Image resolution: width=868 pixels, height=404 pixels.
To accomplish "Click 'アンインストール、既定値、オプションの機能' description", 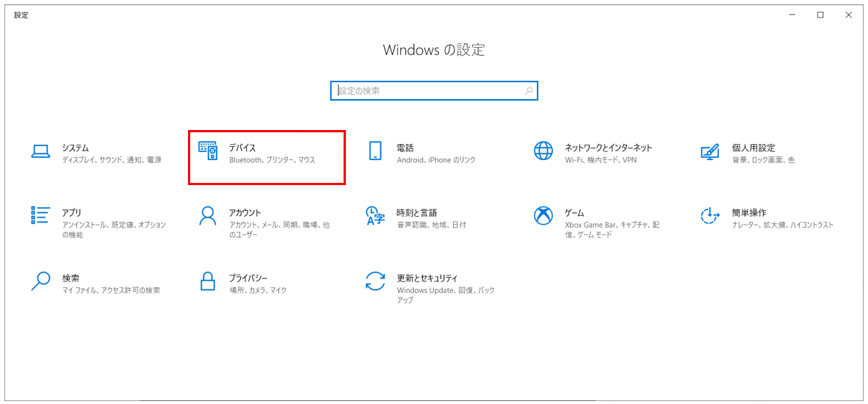I will click(114, 230).
